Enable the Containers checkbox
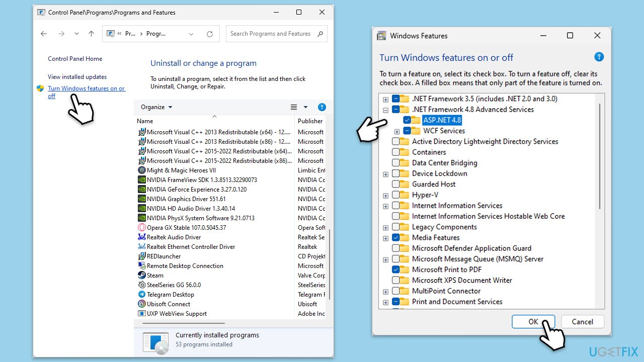The image size is (644, 362). (x=396, y=152)
